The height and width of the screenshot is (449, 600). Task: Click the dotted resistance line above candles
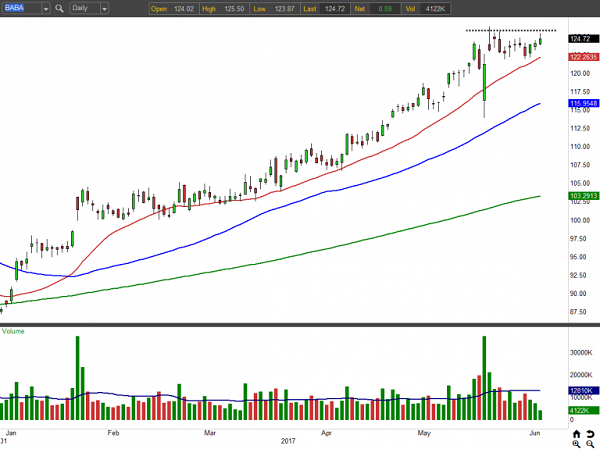click(510, 31)
